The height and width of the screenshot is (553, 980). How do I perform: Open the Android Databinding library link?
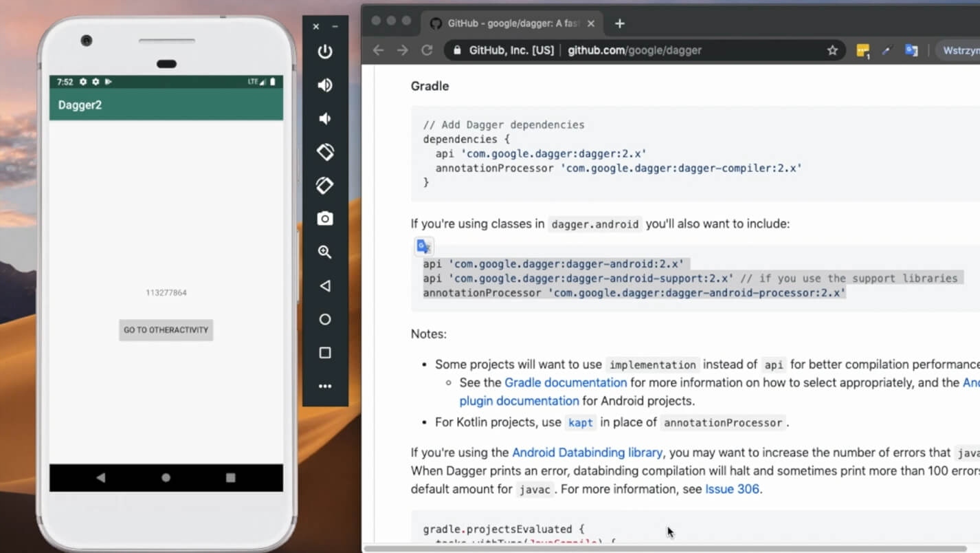[587, 453]
